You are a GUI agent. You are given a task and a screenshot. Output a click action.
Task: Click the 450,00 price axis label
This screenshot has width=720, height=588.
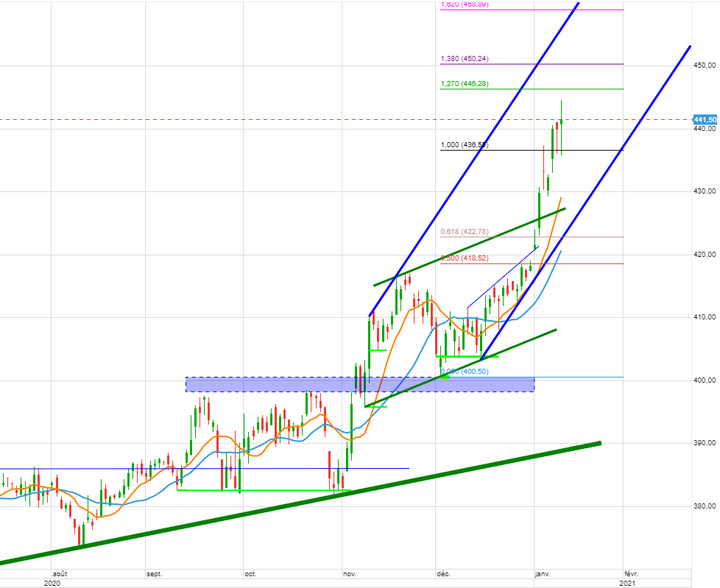[x=706, y=65]
